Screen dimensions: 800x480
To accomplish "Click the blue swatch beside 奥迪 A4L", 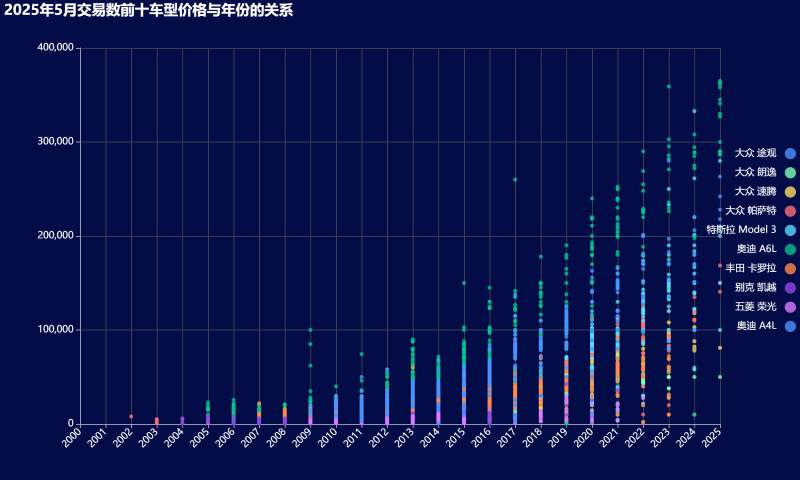I will (x=790, y=326).
